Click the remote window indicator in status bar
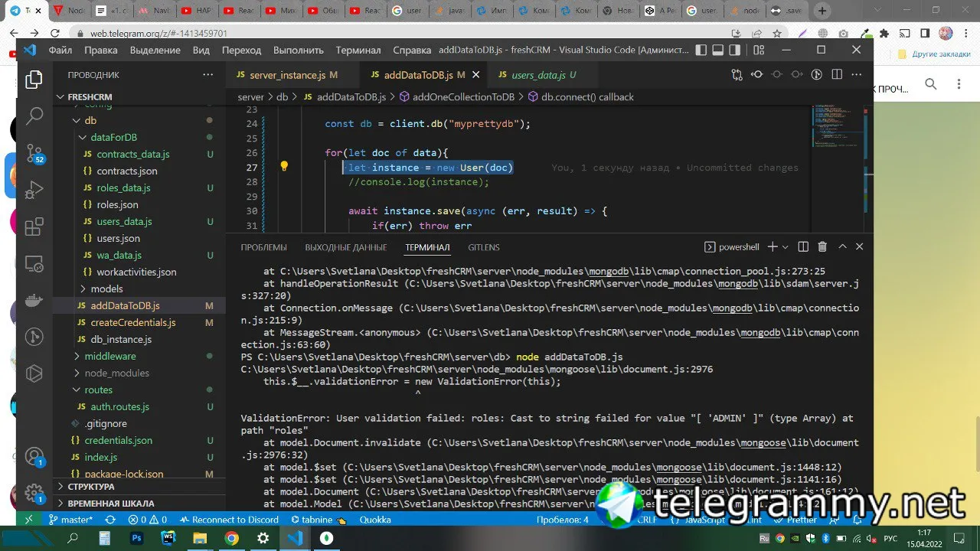980x551 pixels. pos(29,520)
